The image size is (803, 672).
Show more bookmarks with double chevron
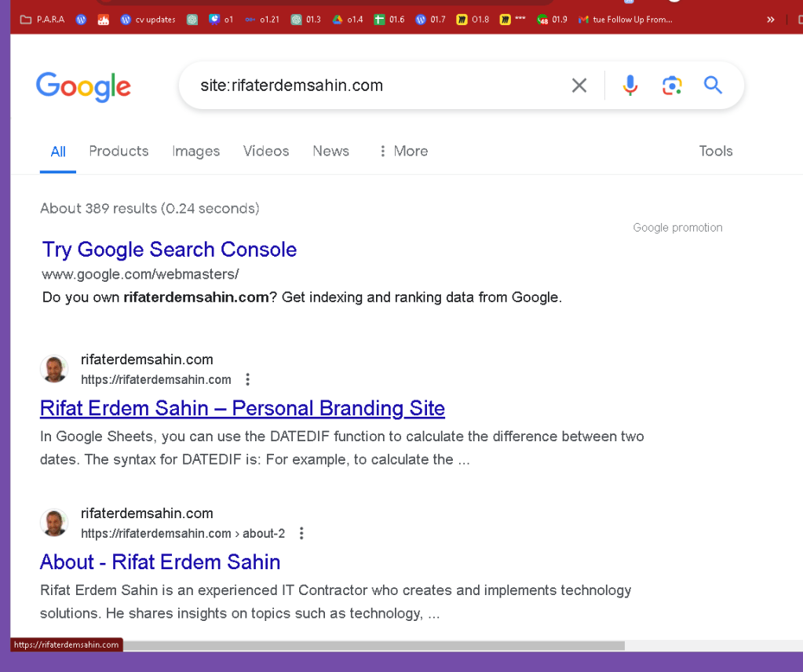coord(770,20)
